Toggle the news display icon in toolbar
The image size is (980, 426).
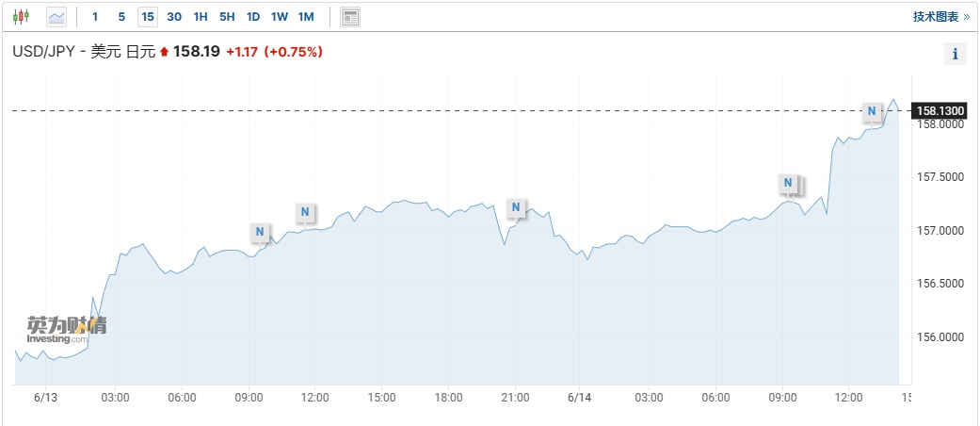click(350, 17)
